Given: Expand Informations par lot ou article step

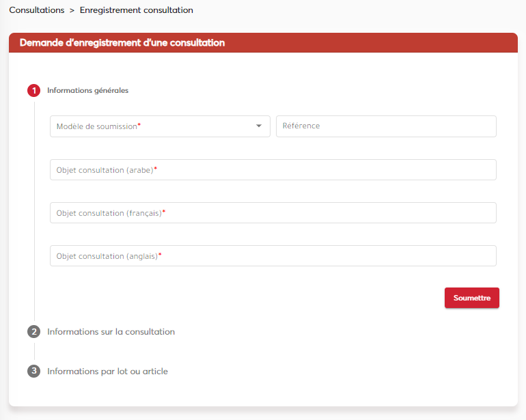Looking at the screenshot, I should (107, 372).
